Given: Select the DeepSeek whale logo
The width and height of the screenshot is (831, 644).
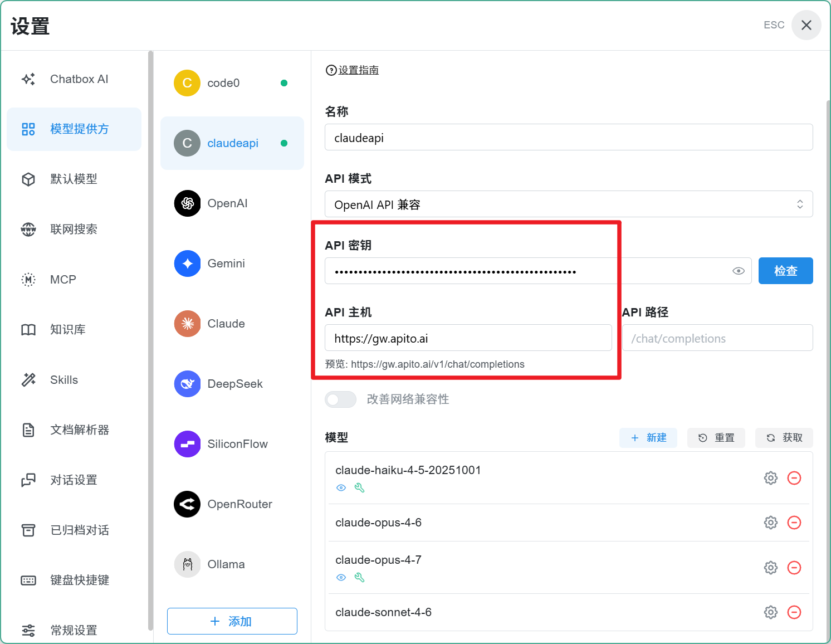Looking at the screenshot, I should coord(187,384).
